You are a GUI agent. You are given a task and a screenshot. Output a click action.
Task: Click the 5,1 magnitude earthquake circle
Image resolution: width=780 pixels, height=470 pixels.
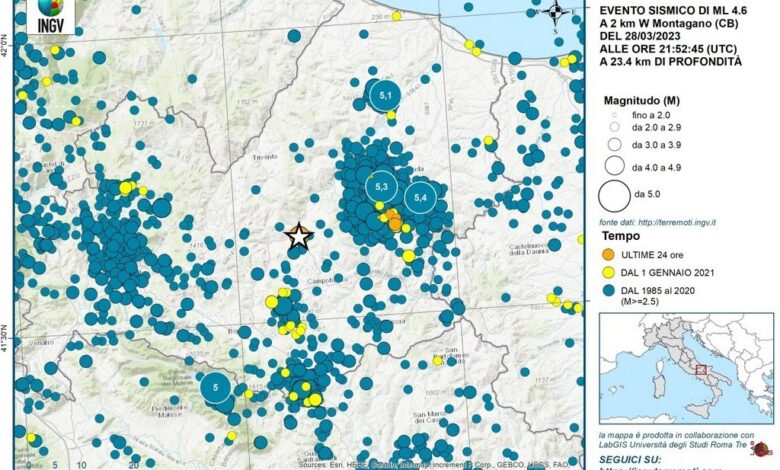(x=385, y=95)
